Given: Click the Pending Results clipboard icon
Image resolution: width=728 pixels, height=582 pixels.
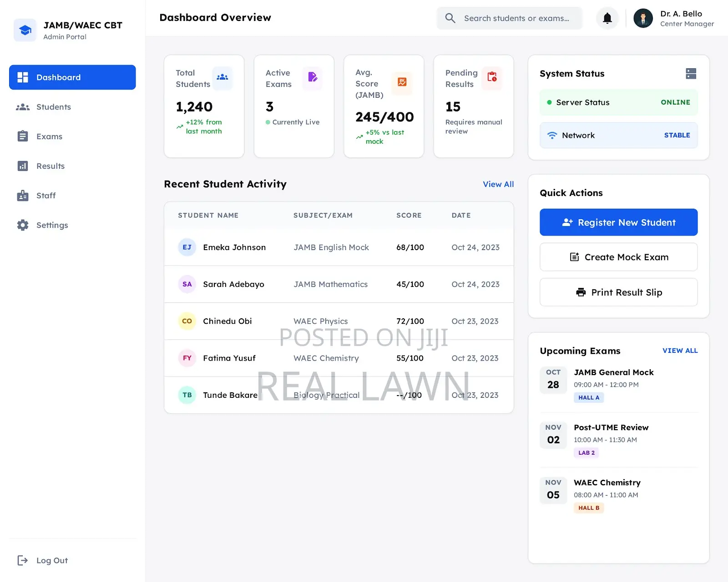Looking at the screenshot, I should pos(492,77).
